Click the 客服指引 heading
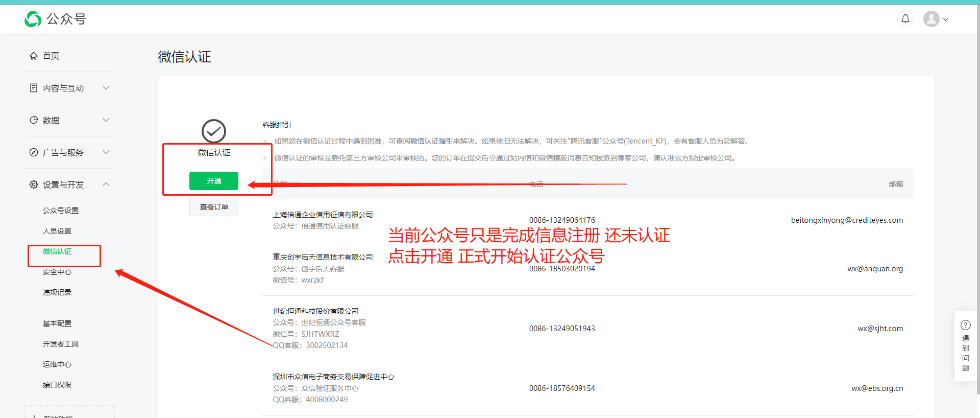This screenshot has height=418, width=980. click(277, 125)
